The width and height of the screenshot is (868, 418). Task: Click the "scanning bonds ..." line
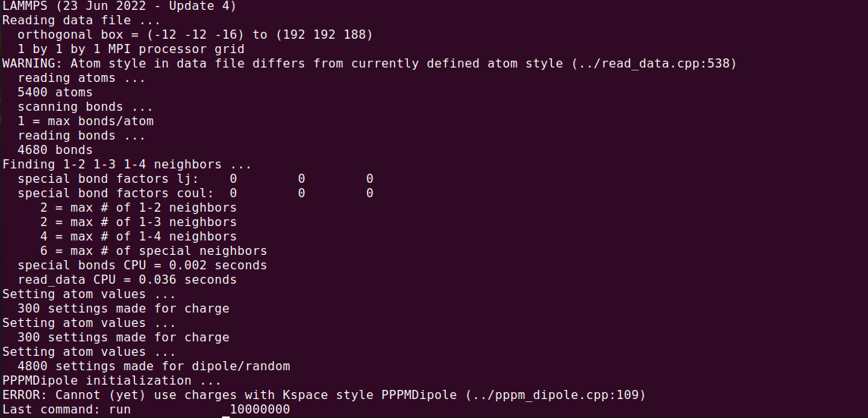pos(85,107)
